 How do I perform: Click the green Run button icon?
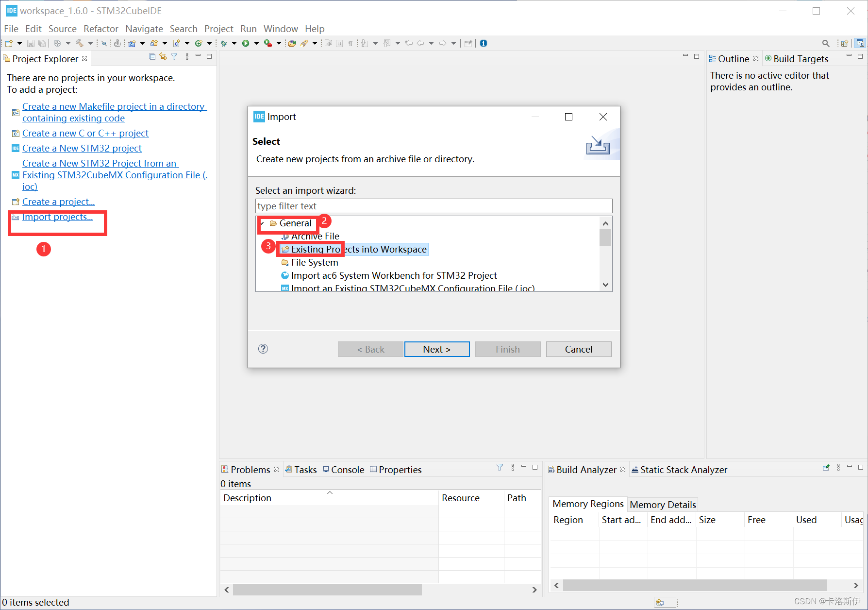[246, 43]
